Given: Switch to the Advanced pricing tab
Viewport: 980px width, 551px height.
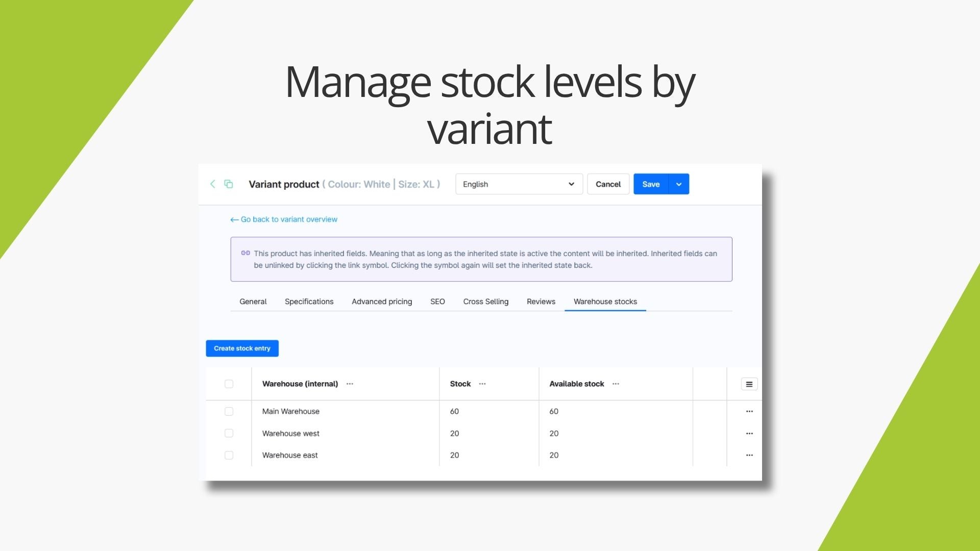Looking at the screenshot, I should pyautogui.click(x=382, y=302).
